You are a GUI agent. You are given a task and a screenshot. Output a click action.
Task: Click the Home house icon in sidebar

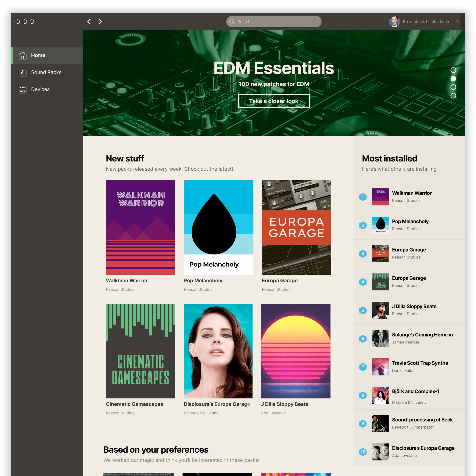click(22, 56)
